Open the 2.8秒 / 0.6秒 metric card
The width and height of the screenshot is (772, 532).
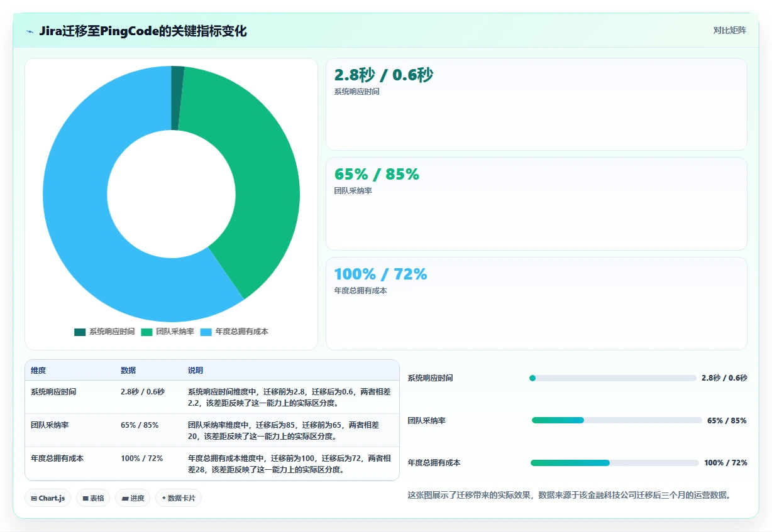click(536, 104)
